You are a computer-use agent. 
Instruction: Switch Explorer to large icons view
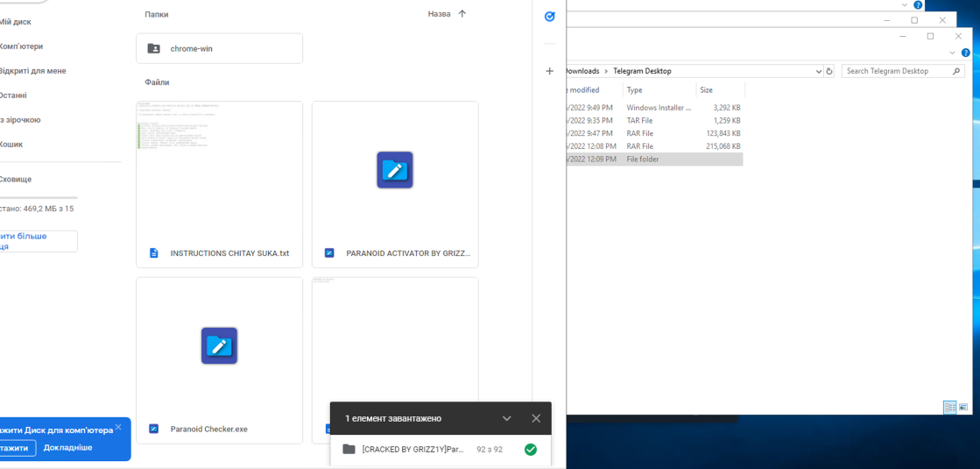[963, 407]
